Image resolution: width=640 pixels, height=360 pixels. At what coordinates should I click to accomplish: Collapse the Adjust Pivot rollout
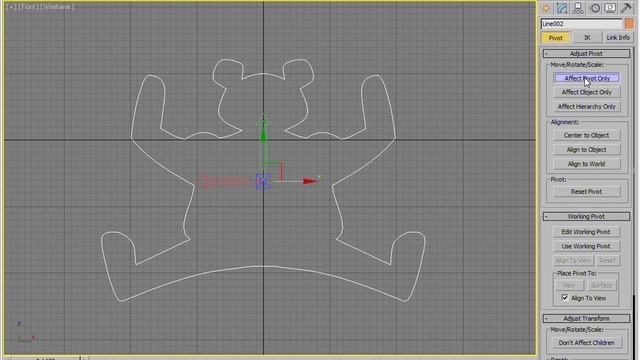[x=586, y=53]
